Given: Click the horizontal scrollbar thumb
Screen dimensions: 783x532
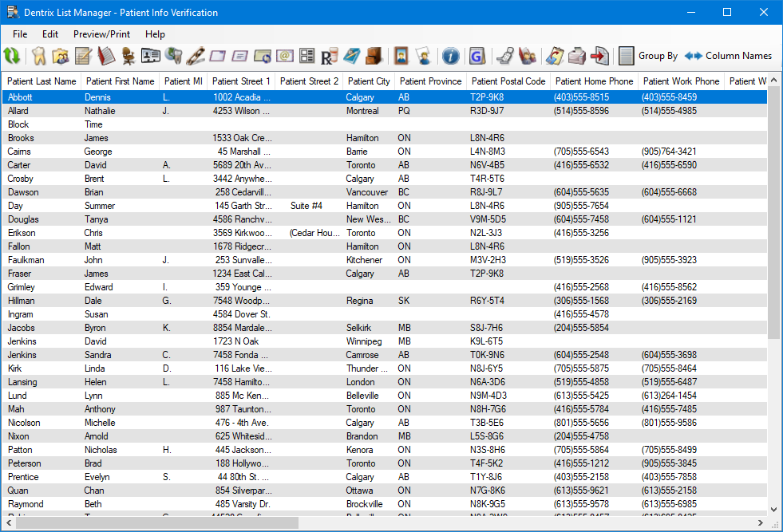Looking at the screenshot, I should (x=157, y=522).
